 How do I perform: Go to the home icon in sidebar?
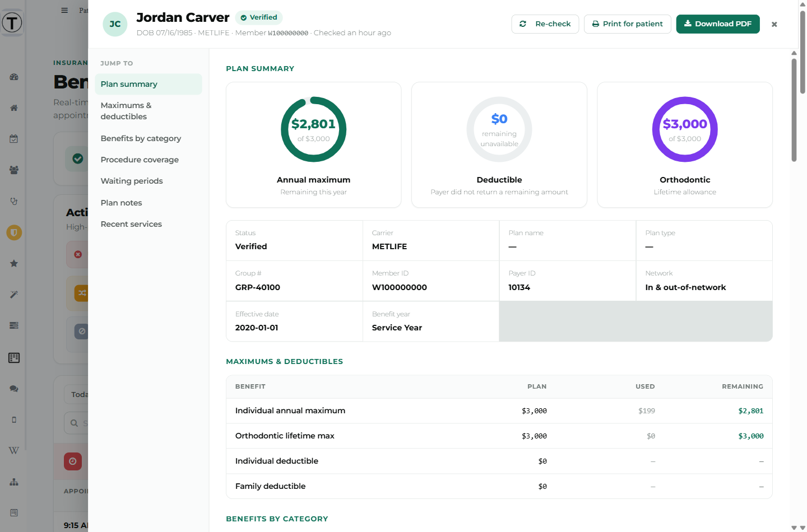[14, 108]
